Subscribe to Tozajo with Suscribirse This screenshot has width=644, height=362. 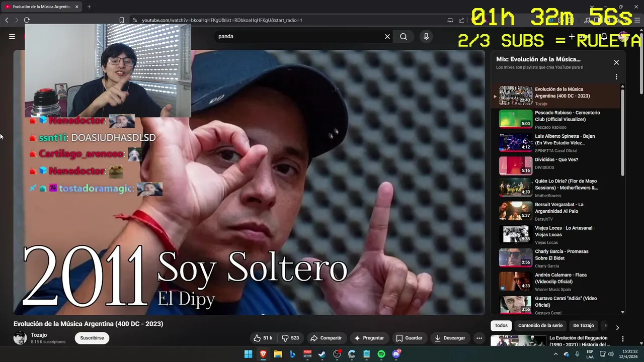92,338
